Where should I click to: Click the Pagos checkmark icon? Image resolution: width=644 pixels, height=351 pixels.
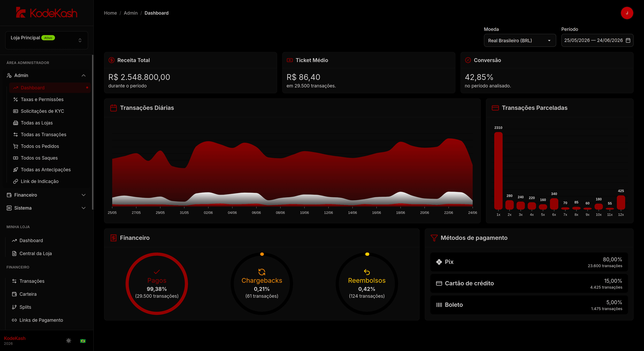pyautogui.click(x=157, y=272)
